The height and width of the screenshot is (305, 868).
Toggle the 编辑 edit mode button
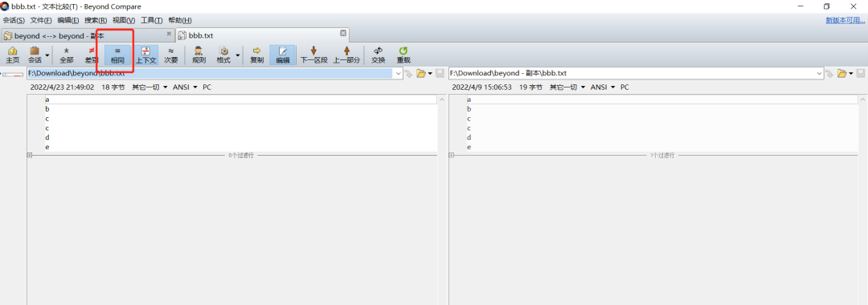282,55
